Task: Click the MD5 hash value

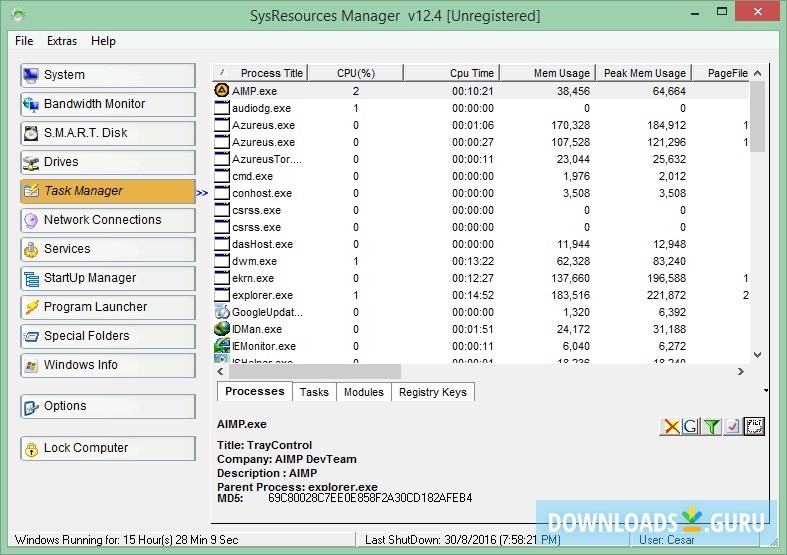Action: click(370, 498)
